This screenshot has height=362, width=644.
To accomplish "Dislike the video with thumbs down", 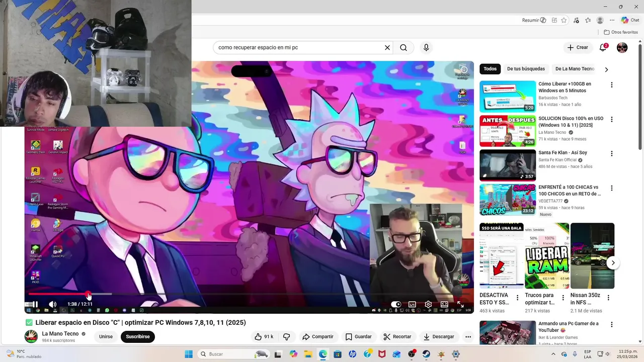I will point(286,337).
